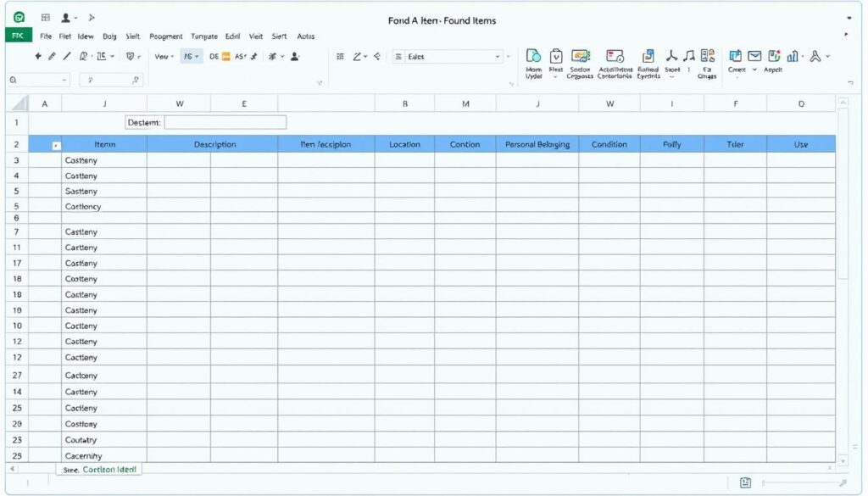Open the Vou dropdown in toolbar
868x496 pixels.
pyautogui.click(x=164, y=57)
